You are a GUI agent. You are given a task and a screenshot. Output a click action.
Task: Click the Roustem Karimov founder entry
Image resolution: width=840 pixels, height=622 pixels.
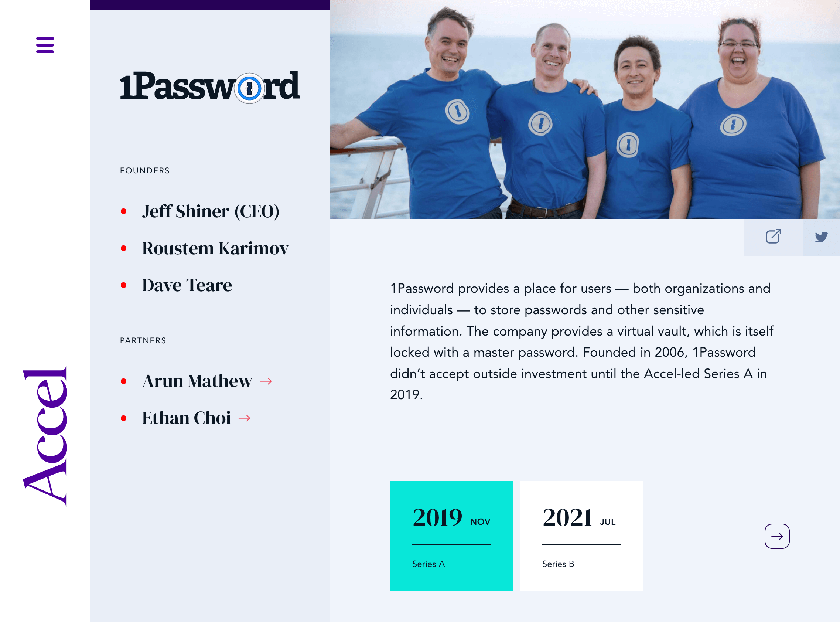point(215,247)
